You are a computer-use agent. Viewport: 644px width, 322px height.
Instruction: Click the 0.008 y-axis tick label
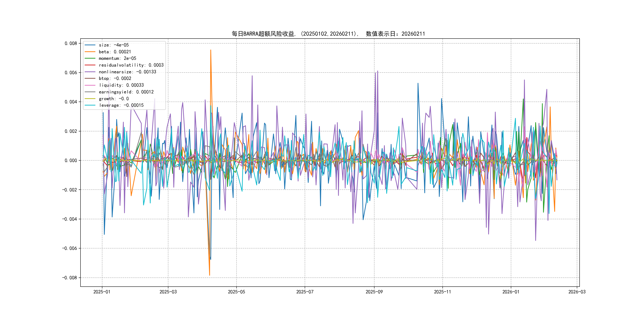(x=71, y=44)
